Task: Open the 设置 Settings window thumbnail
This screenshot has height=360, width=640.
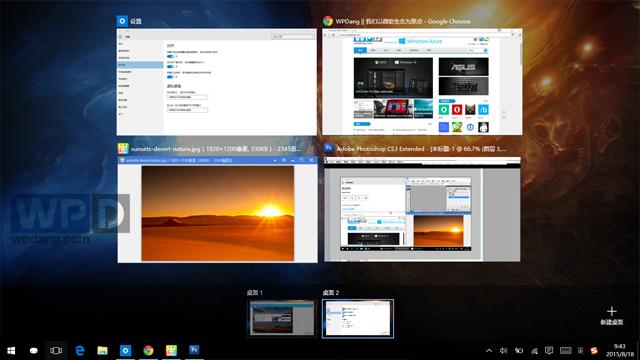Action: (x=217, y=82)
